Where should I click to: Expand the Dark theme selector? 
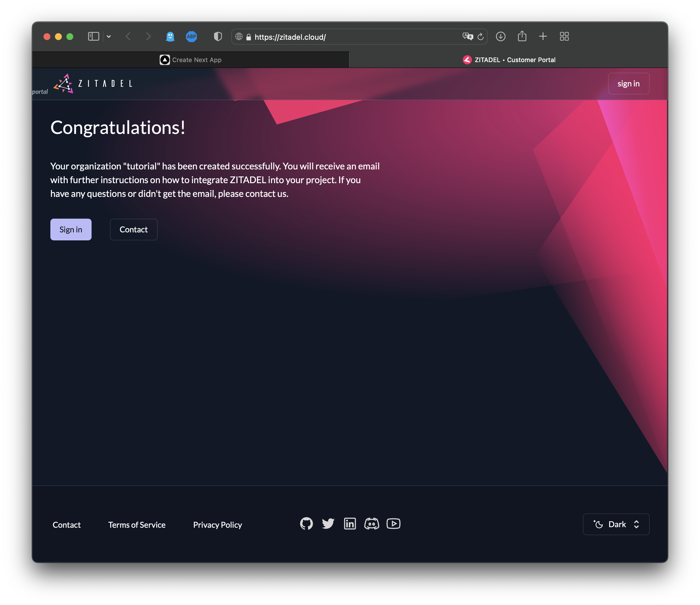point(616,524)
